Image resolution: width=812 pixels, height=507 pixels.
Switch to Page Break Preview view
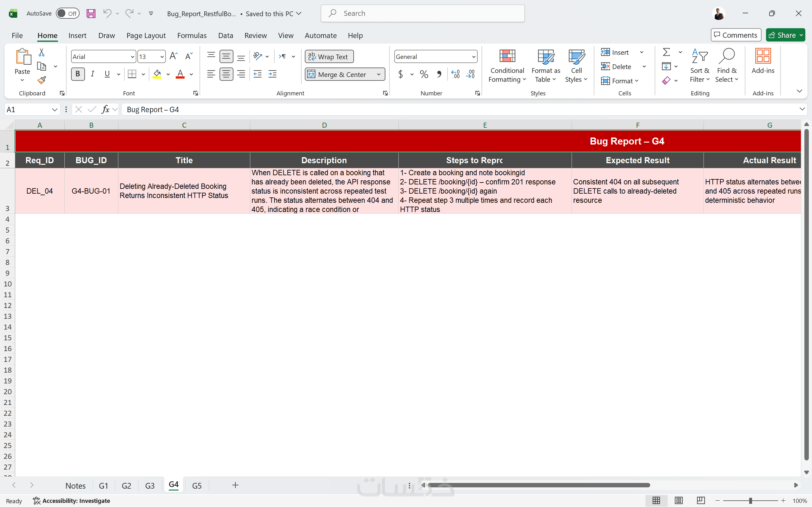click(701, 500)
